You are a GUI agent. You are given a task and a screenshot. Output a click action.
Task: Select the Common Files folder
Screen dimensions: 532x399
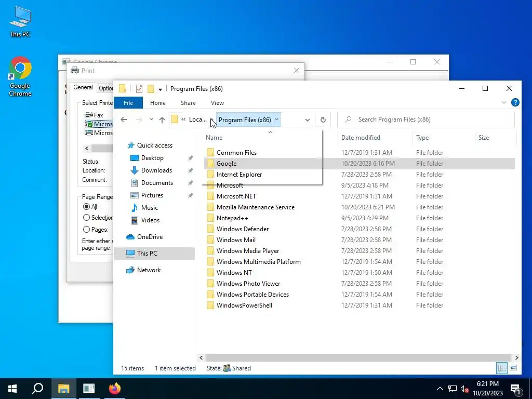(236, 153)
